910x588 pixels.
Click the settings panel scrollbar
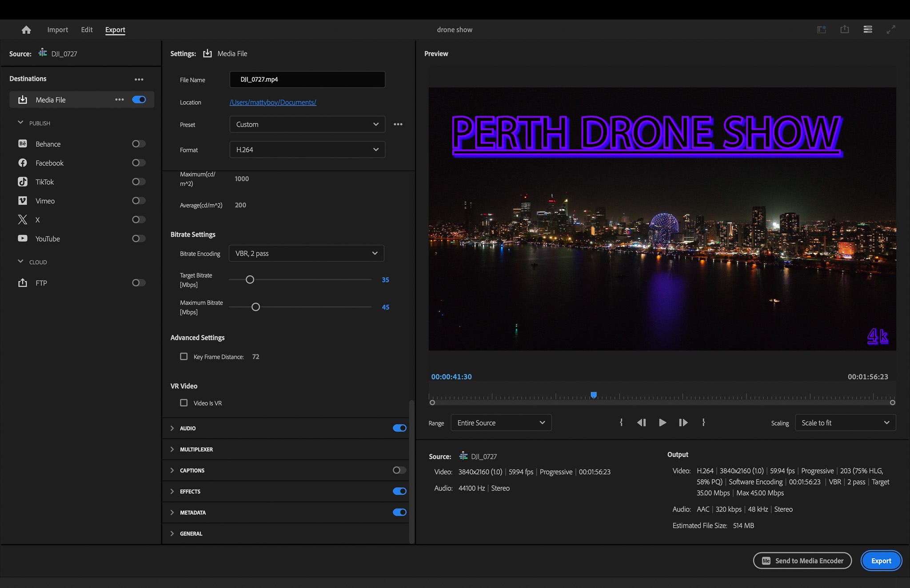pos(411,471)
